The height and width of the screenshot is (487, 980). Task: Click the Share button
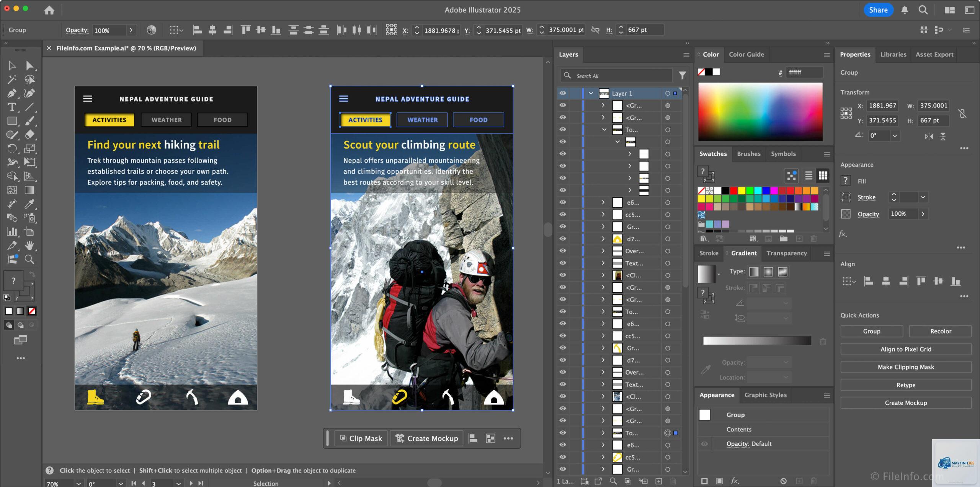[878, 10]
